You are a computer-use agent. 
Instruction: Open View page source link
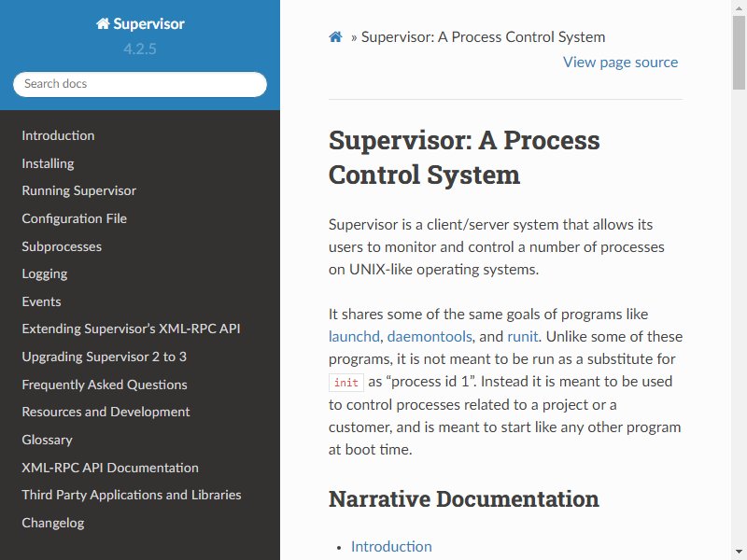(620, 62)
